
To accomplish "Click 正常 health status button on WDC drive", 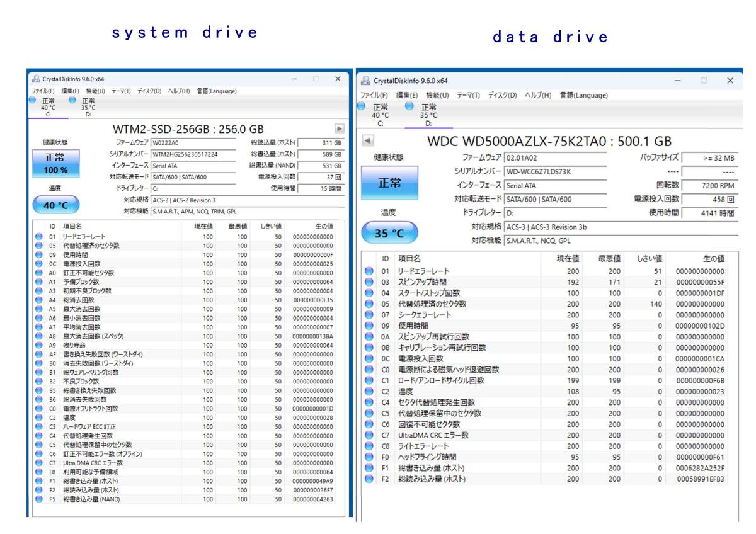I will pos(389,183).
